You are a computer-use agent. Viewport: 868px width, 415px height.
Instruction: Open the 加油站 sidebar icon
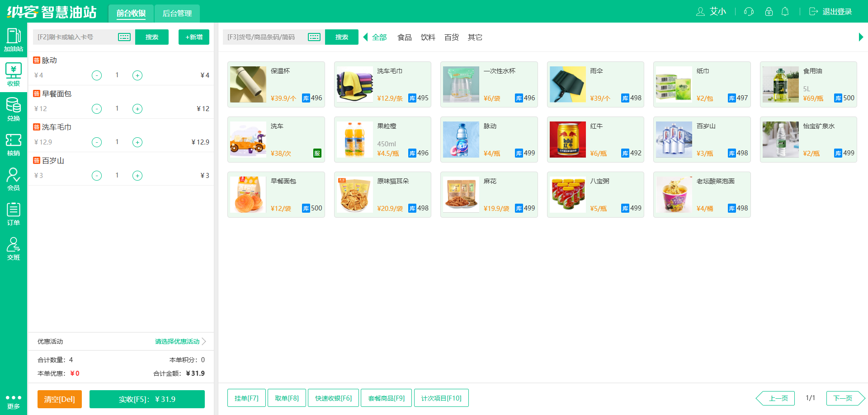tap(14, 40)
